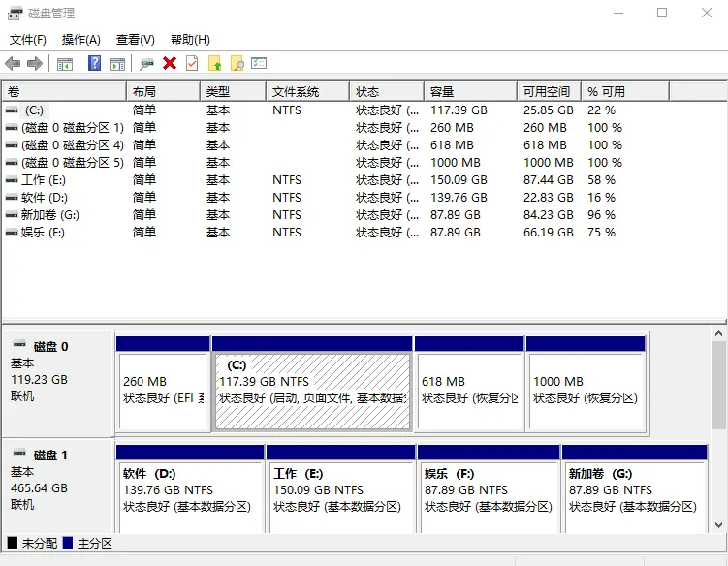Sort by the 类型 column header
Screen dimensions: 728x566
(x=234, y=91)
